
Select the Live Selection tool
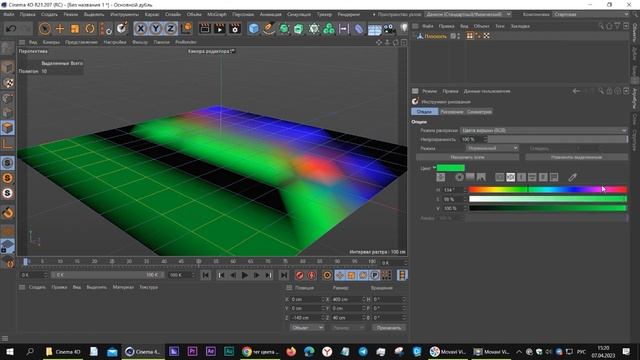(44, 29)
